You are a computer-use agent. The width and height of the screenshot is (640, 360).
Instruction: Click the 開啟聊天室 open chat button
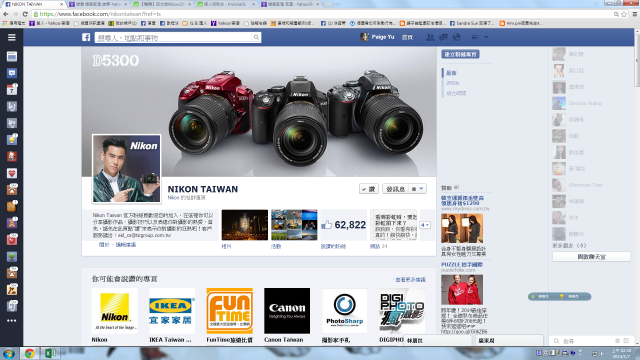[591, 257]
